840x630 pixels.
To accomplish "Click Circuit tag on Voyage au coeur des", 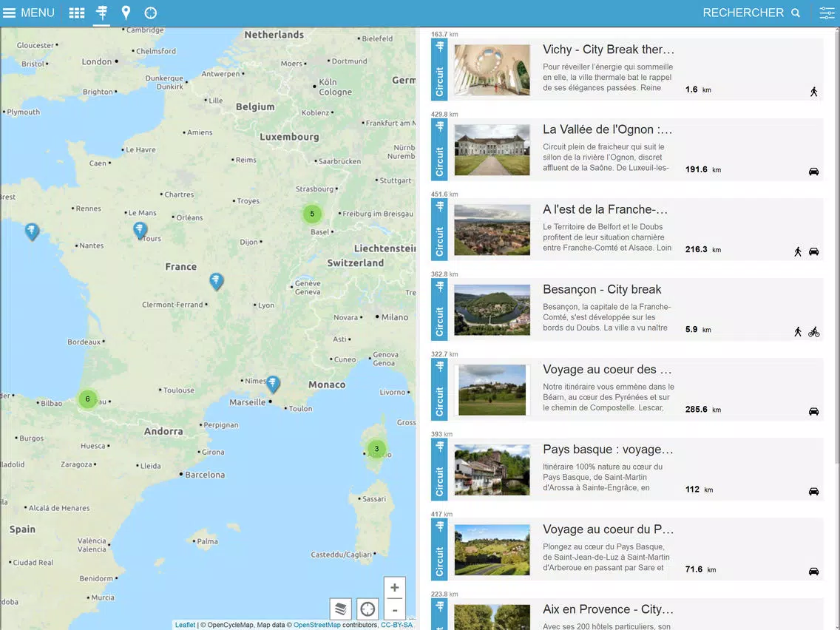I will (x=439, y=390).
